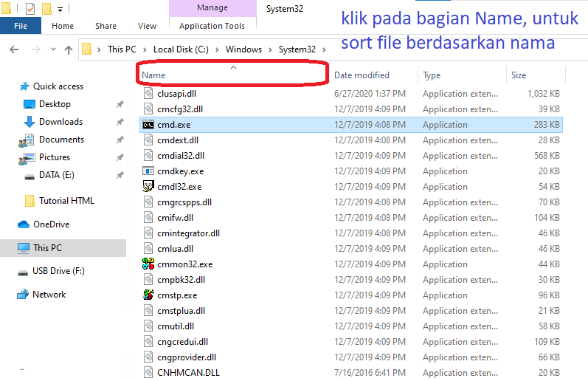Switch to the Home ribbon tab
Screen dimensions: 588x381
point(63,26)
